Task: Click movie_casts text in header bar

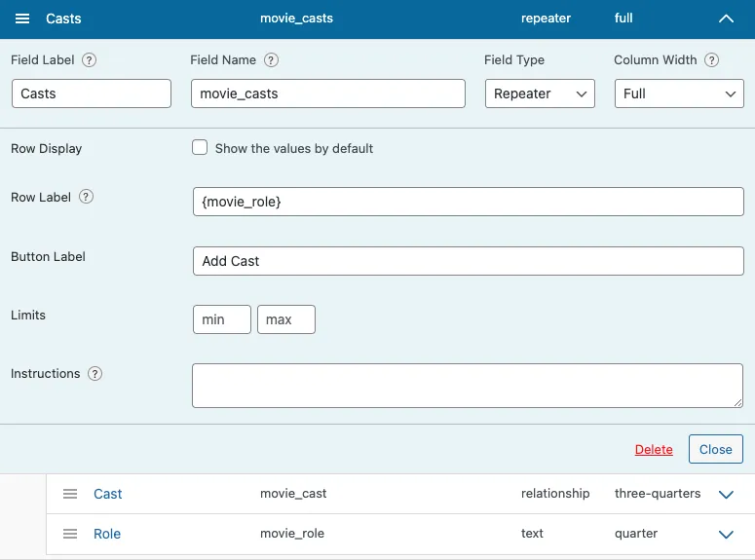Action: pyautogui.click(x=296, y=19)
